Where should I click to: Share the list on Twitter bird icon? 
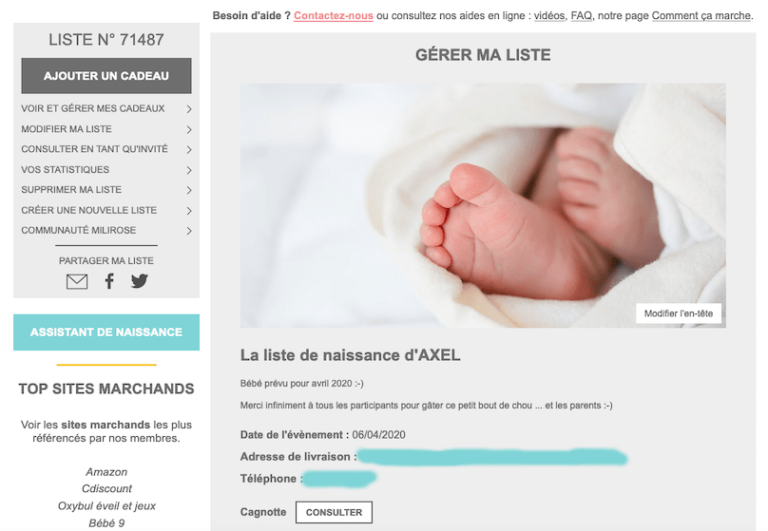[x=139, y=281]
